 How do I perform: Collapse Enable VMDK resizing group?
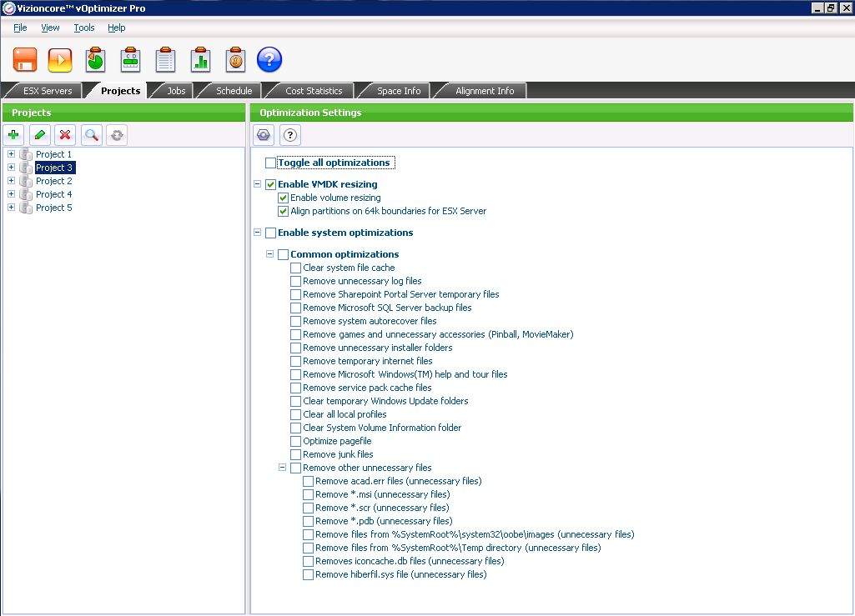258,183
